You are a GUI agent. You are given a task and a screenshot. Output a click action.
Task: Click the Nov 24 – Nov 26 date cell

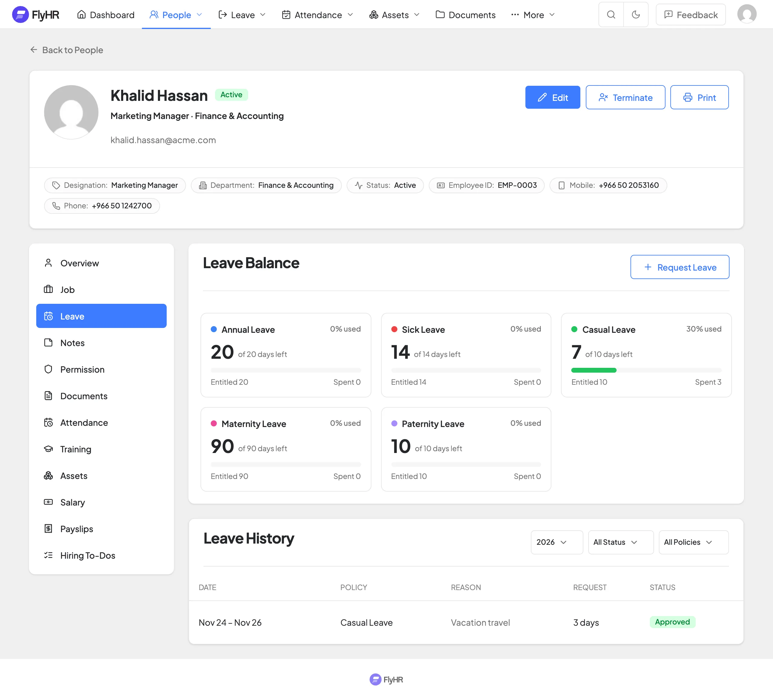pos(230,622)
